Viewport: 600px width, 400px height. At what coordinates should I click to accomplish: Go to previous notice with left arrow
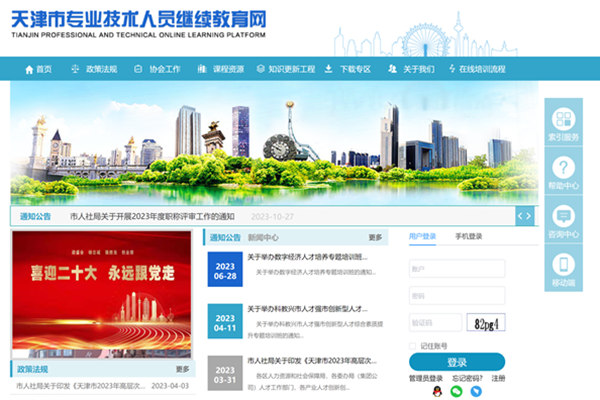[520, 216]
